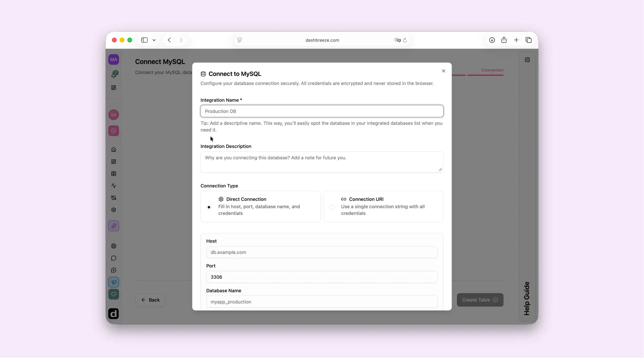Click the 'Connection Type' label
644x362 pixels.
click(x=219, y=186)
